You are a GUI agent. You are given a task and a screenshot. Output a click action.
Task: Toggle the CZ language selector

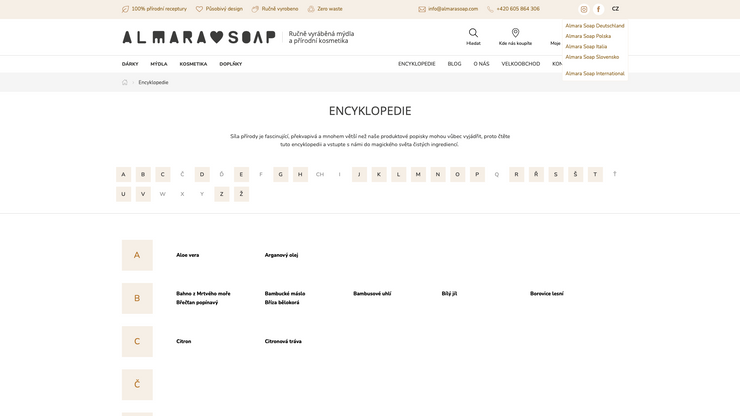[615, 9]
